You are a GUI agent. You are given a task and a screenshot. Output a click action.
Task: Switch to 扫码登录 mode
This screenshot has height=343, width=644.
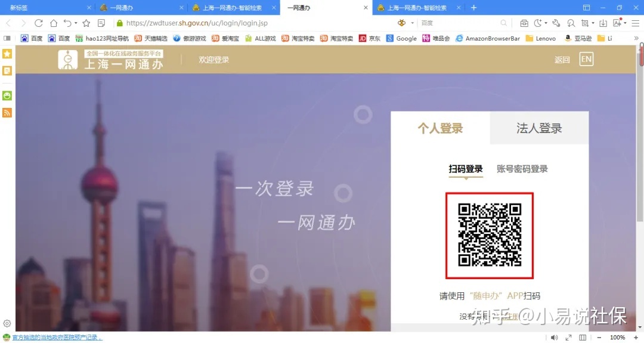466,169
